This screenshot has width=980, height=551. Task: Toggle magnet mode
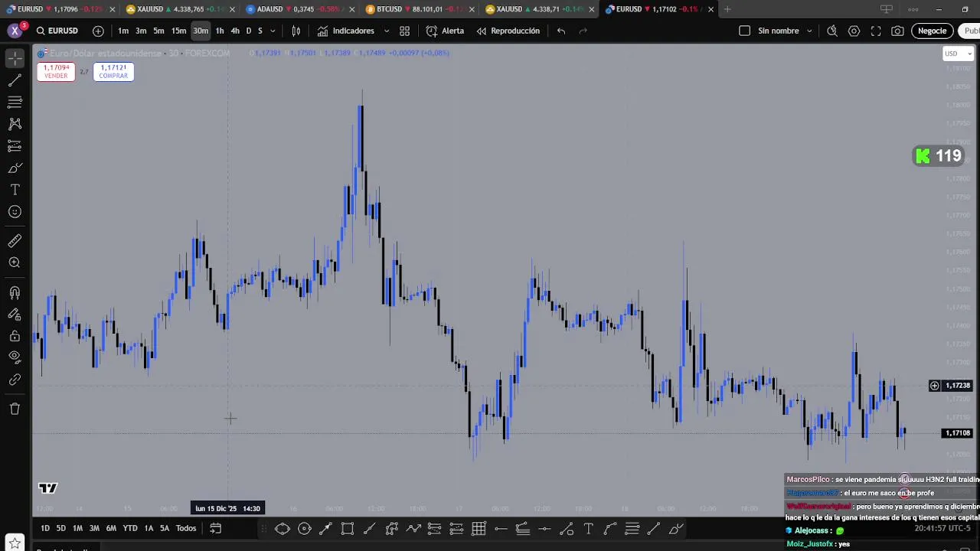[x=15, y=293]
